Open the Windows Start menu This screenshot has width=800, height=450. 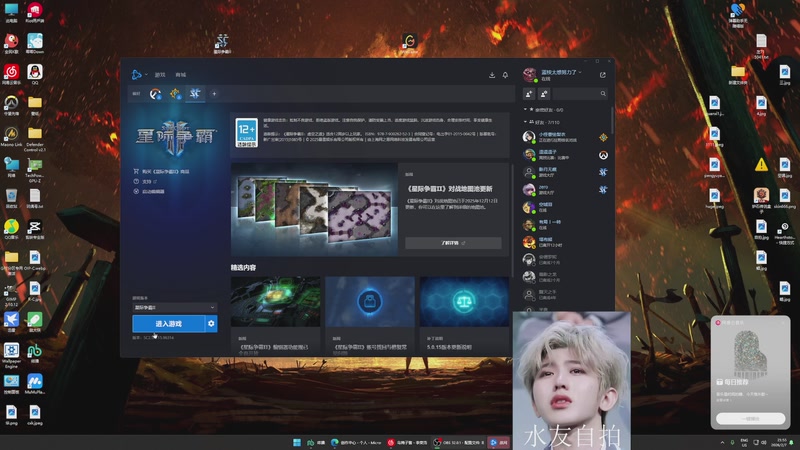[x=297, y=442]
